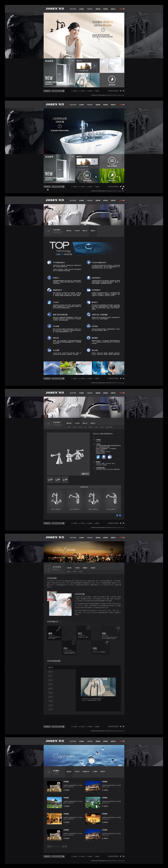This screenshot has width=168, height=868.
Task: Open 杰出 Outstanding tile under JODEN致力于
Action: (x=69, y=648)
